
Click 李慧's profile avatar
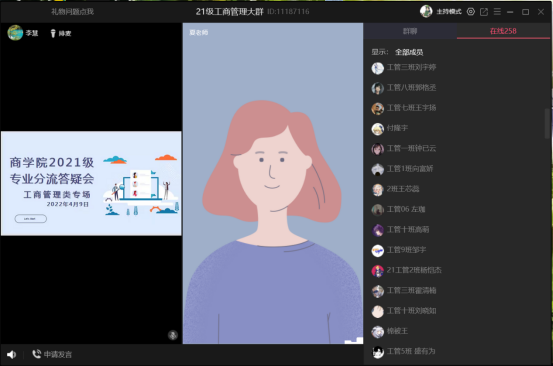(15, 33)
